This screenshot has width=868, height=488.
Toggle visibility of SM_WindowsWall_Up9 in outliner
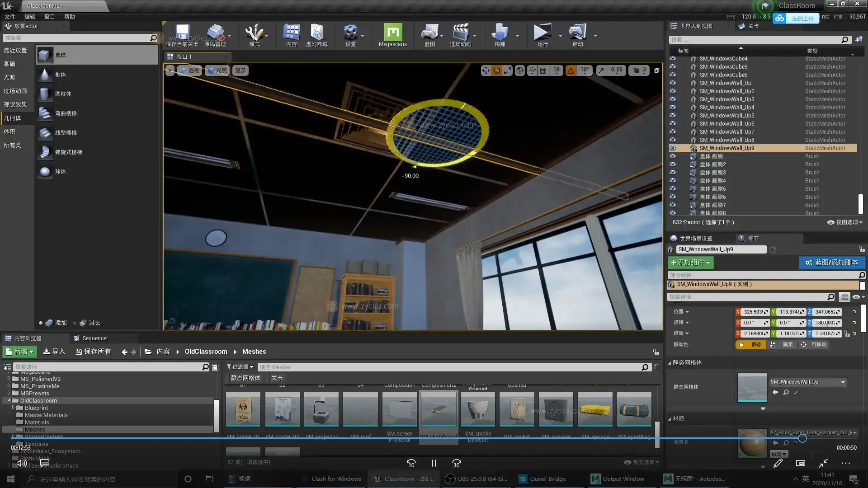tap(673, 148)
